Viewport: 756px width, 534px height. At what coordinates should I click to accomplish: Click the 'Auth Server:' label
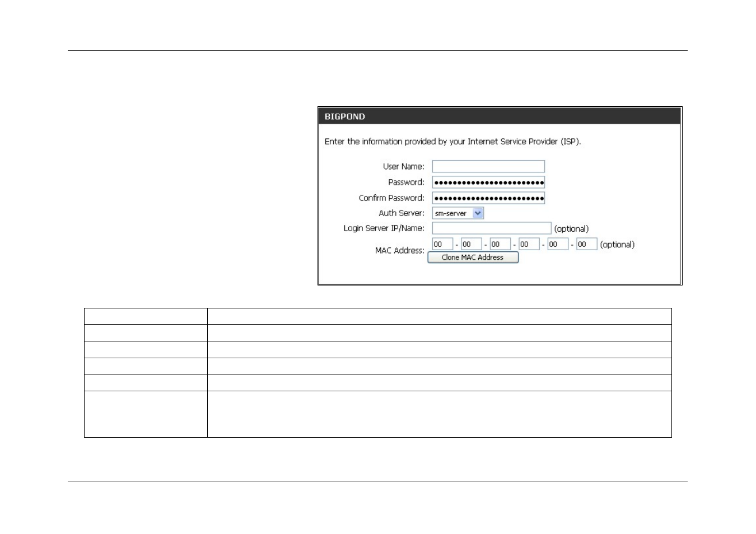402,213
